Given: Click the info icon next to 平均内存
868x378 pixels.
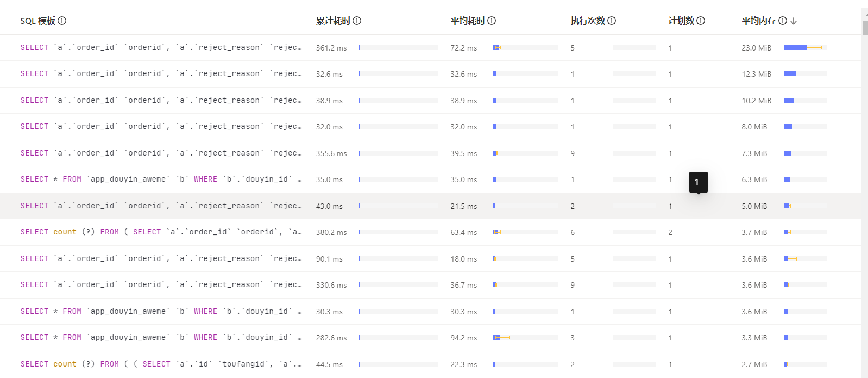Looking at the screenshot, I should 783,21.
